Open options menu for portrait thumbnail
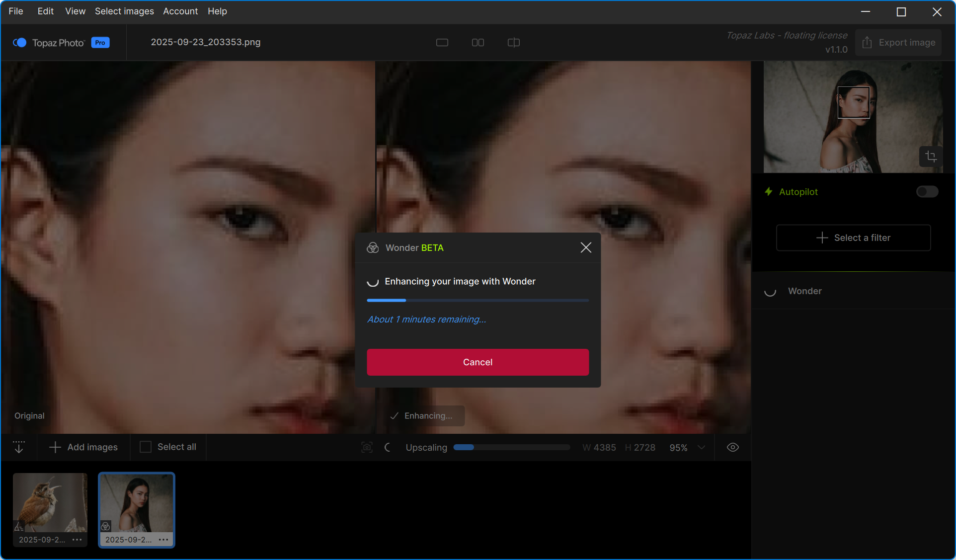 point(163,540)
